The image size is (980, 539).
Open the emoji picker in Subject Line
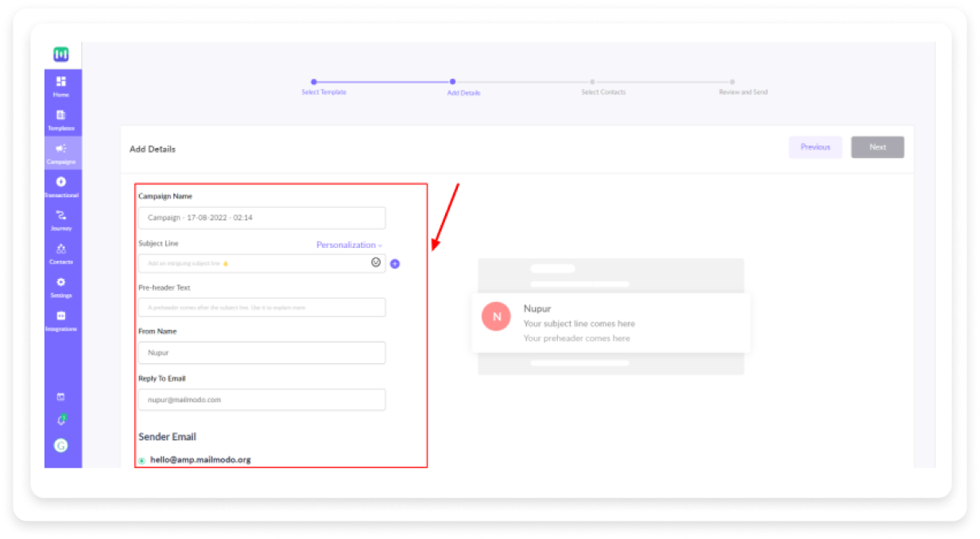tap(376, 262)
